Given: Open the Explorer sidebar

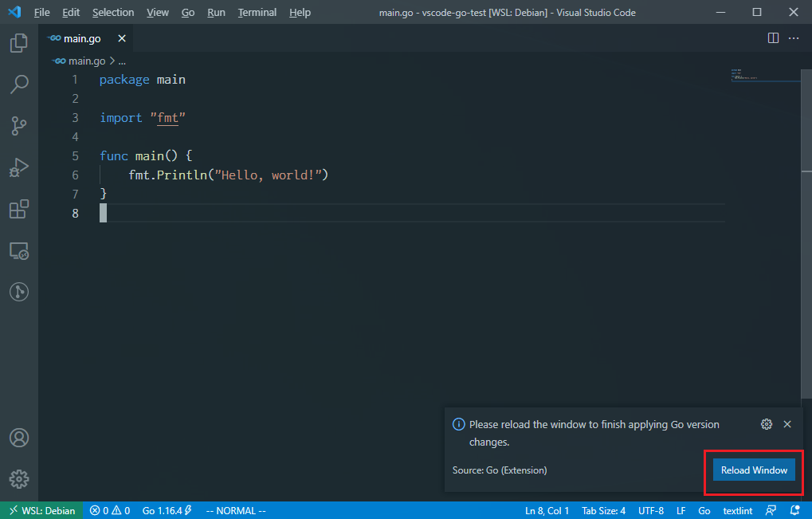Looking at the screenshot, I should coord(18,43).
